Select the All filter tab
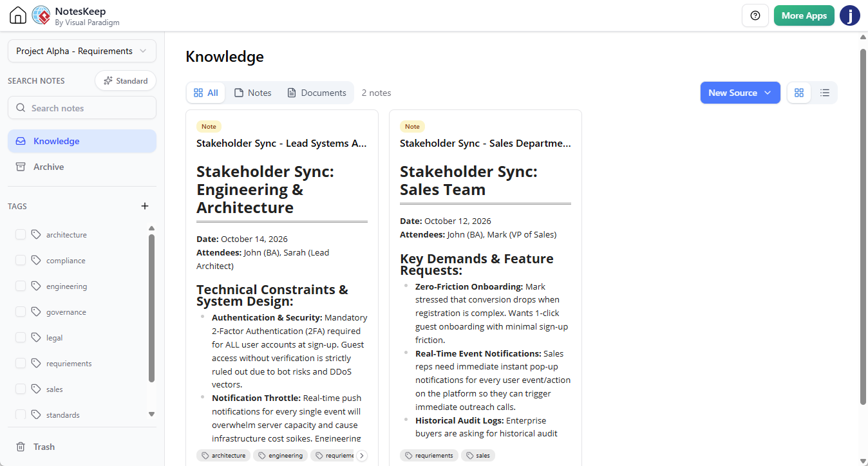 [206, 93]
